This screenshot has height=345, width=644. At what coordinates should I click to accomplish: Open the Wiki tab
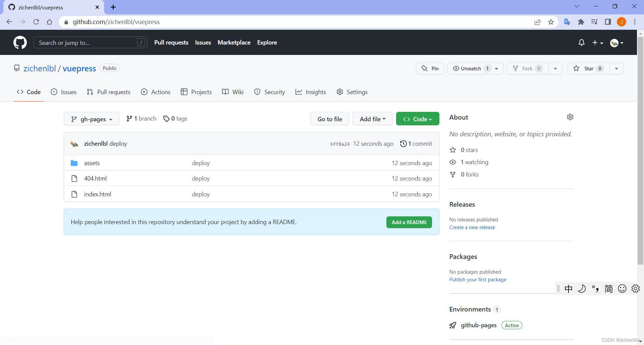click(x=233, y=92)
